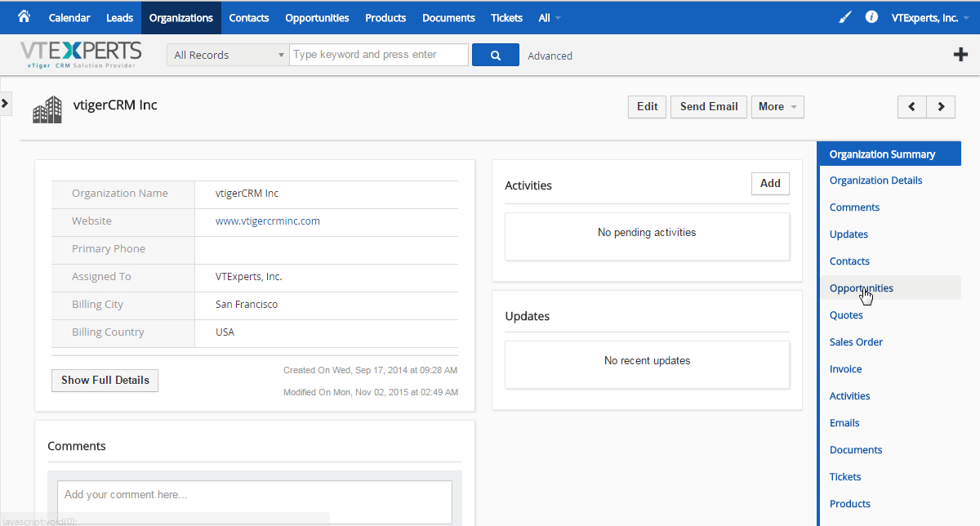
Task: Open the Calendar module
Action: pyautogui.click(x=69, y=17)
